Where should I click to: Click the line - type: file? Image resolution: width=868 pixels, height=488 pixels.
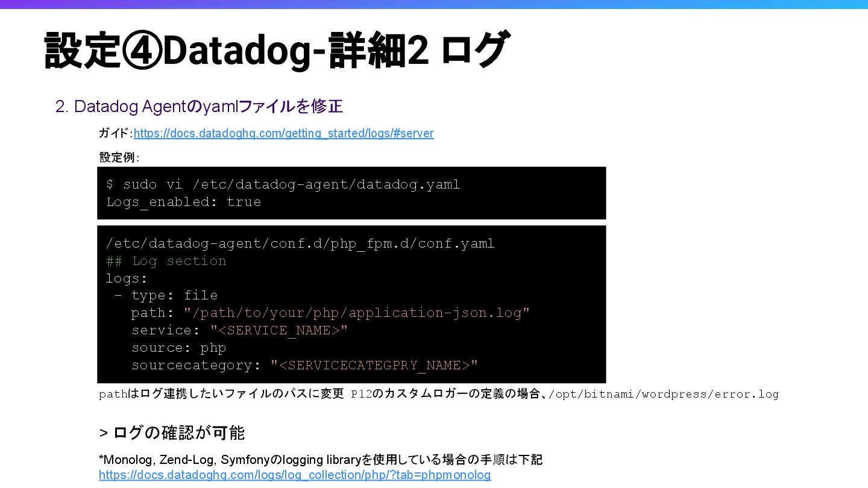166,295
